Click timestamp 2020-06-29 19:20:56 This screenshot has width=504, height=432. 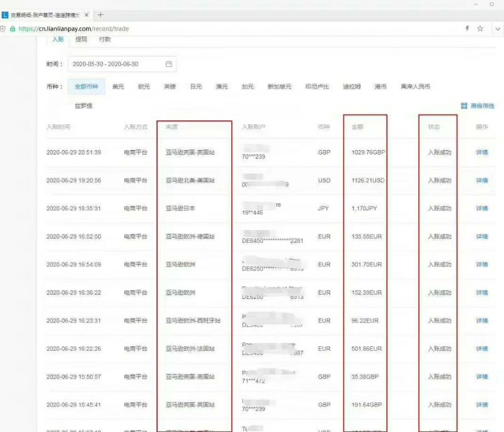click(x=74, y=180)
